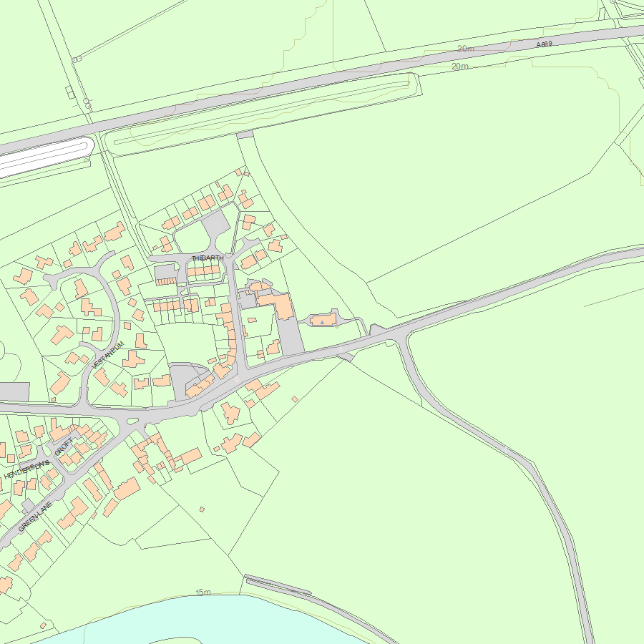Click the THE GARTH street label

coord(208,258)
